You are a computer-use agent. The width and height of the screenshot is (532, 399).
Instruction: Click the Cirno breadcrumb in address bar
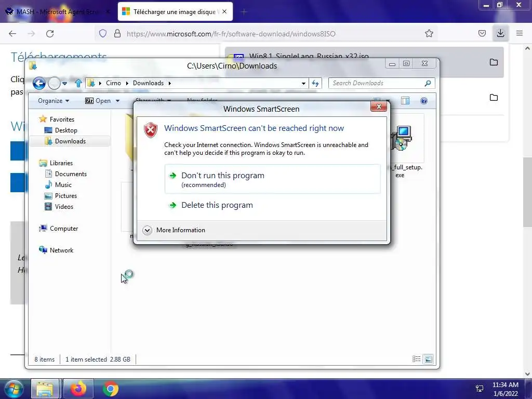click(x=113, y=83)
